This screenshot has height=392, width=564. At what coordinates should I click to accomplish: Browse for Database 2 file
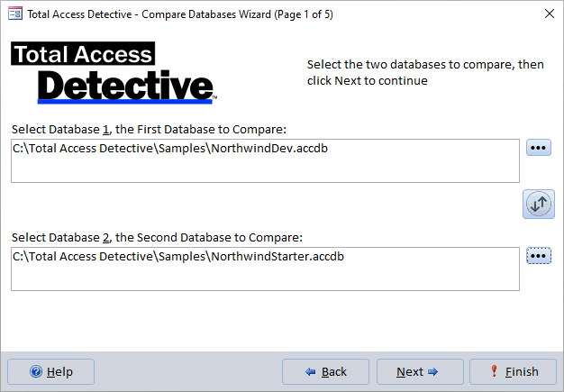539,256
